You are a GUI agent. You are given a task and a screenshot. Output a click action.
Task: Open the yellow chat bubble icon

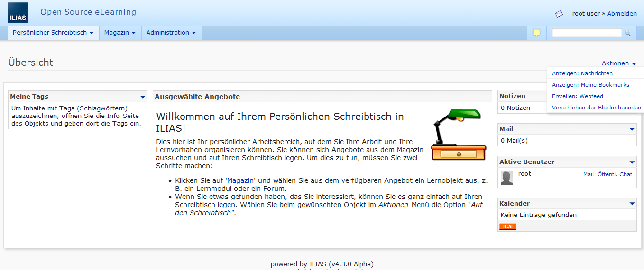[536, 33]
